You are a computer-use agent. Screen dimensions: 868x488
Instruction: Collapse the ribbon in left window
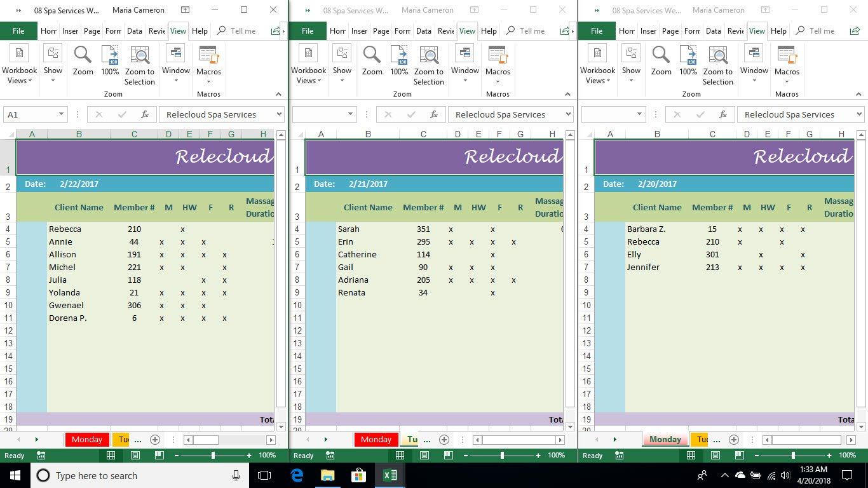[278, 94]
